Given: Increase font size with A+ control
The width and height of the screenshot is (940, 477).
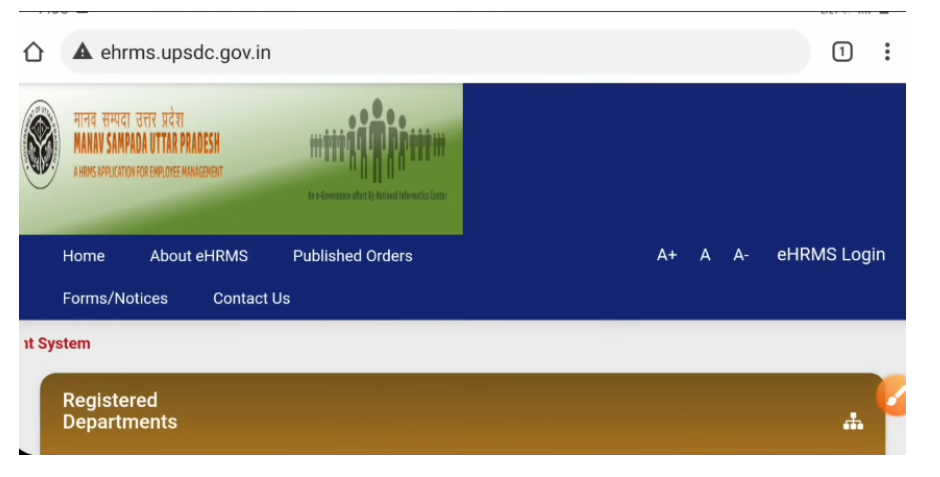Looking at the screenshot, I should click(666, 256).
